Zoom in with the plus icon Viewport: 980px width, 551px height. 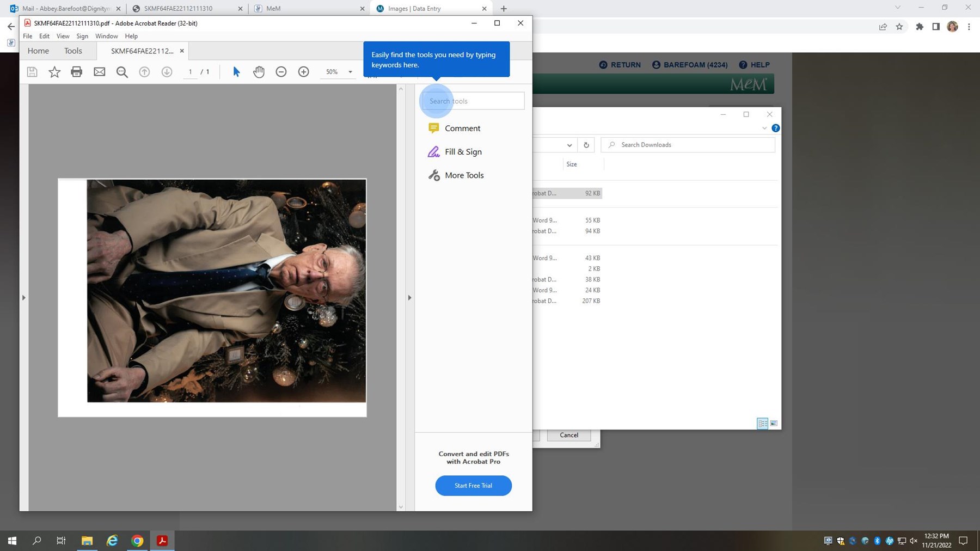click(304, 72)
